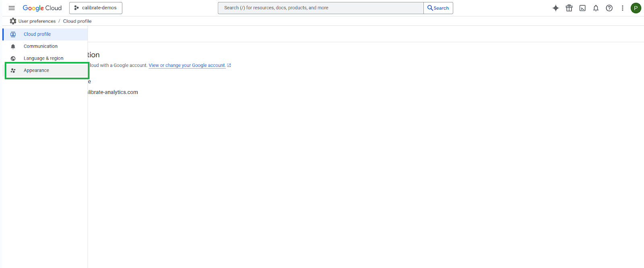The width and height of the screenshot is (644, 268).
Task: Open Communication preferences
Action: click(x=45, y=46)
